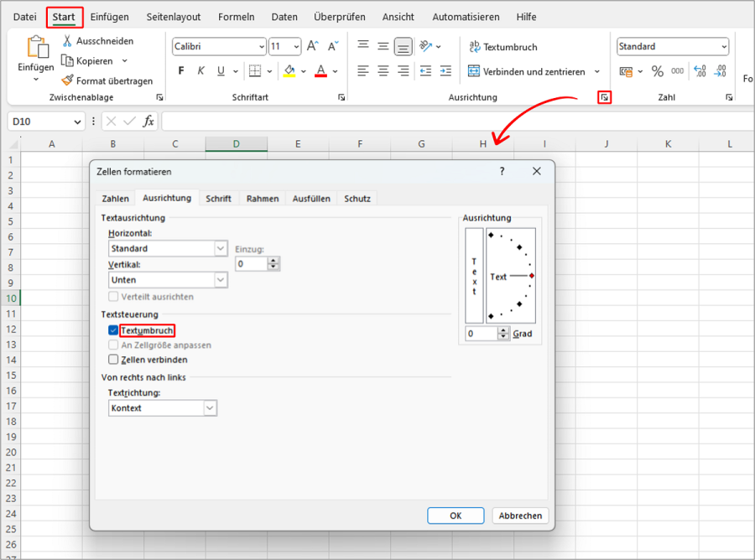The height and width of the screenshot is (560, 755).
Task: Open Ausrichtung dialog launcher icon
Action: click(604, 98)
